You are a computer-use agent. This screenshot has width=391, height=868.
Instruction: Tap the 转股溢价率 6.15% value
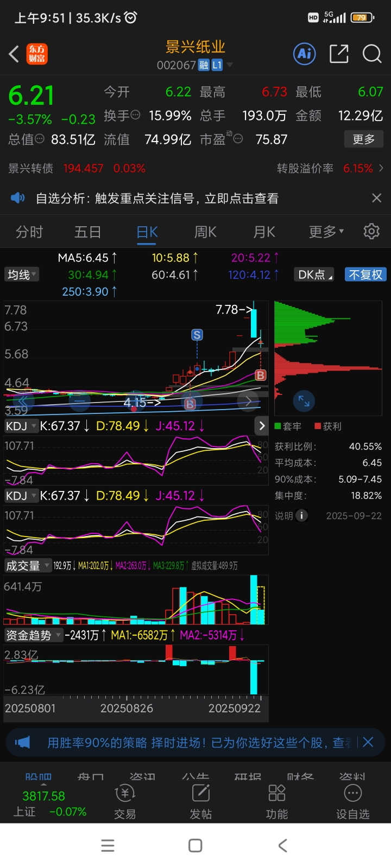coord(358,168)
